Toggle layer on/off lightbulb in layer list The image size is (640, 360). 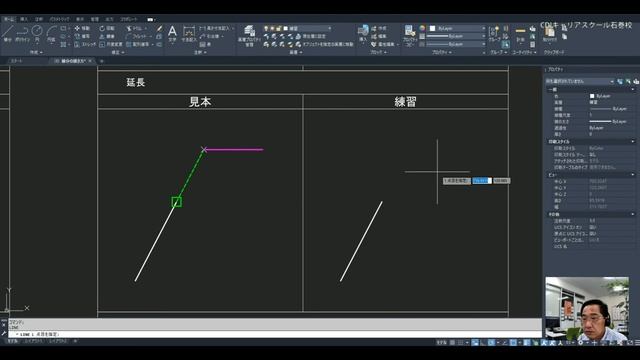click(266, 29)
